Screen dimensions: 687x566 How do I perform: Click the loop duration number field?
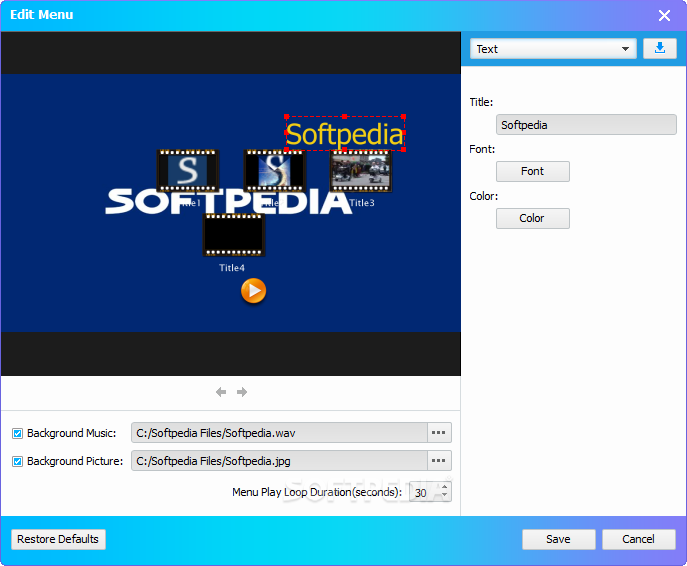(x=424, y=492)
